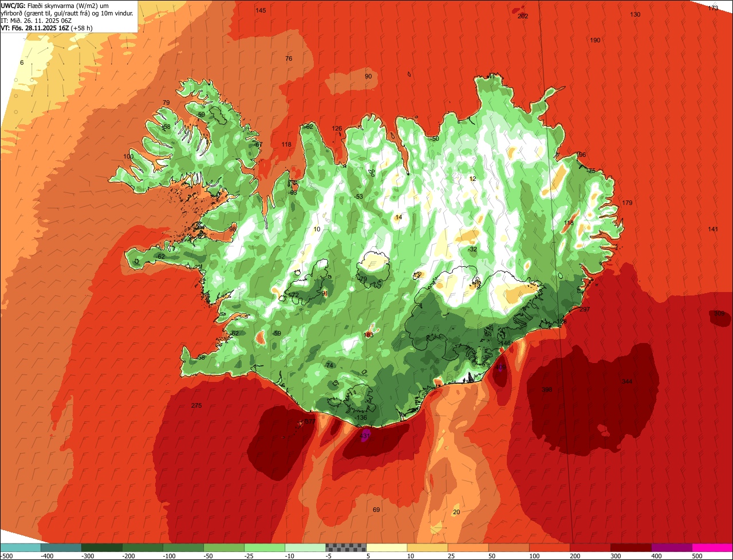Click the checkered legend swatch around zero
Viewport: 733px width, 560px height.
[346, 547]
